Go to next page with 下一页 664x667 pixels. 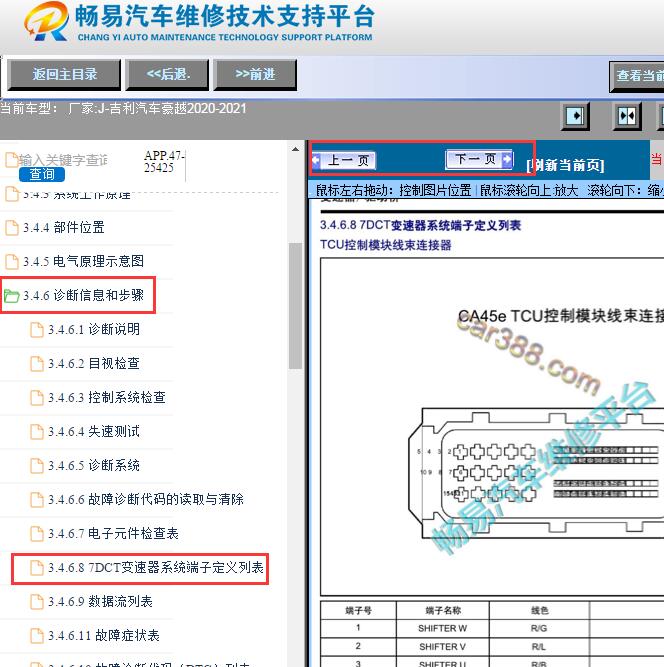(479, 160)
